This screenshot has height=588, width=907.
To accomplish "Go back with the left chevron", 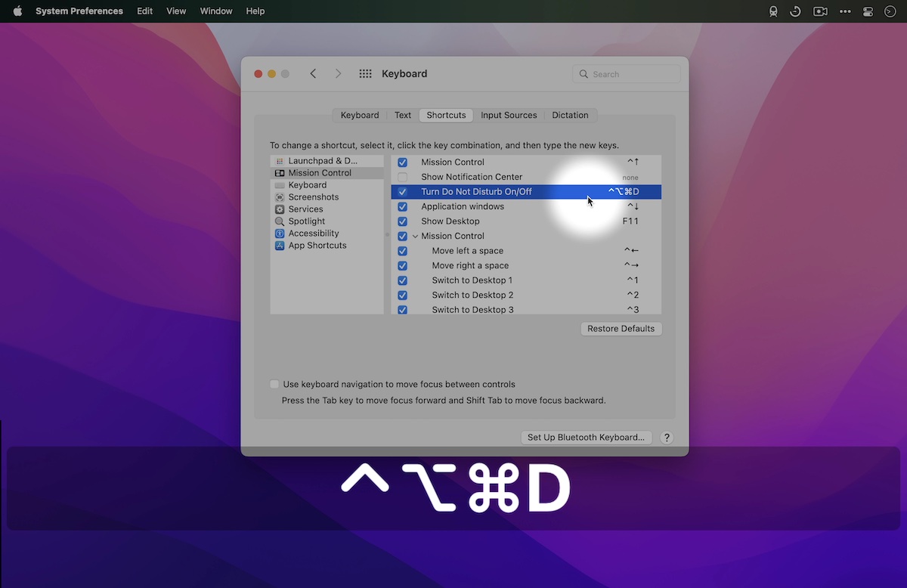I will tap(313, 73).
